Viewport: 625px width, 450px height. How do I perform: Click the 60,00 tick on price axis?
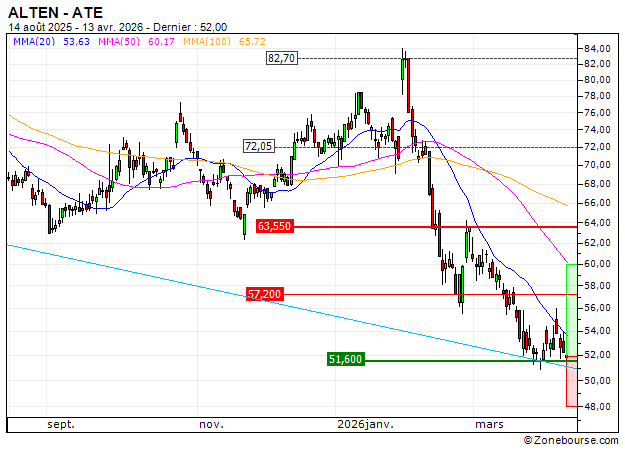[597, 264]
